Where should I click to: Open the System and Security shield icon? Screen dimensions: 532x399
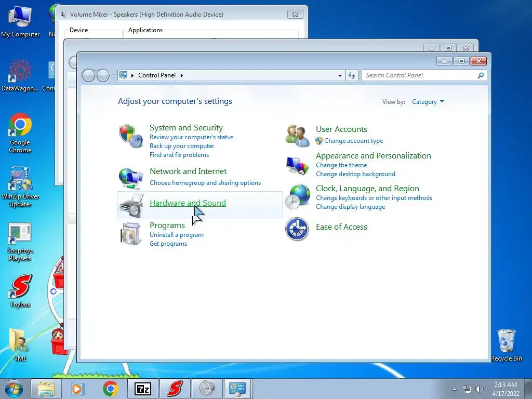(131, 136)
